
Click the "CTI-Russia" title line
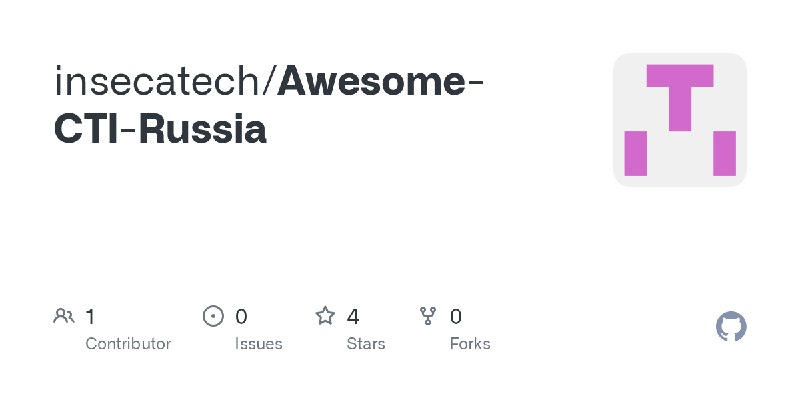pos(160,129)
